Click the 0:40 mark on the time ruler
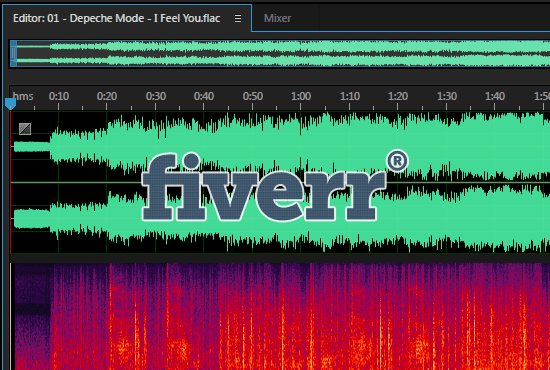The height and width of the screenshot is (370, 550). pos(204,96)
